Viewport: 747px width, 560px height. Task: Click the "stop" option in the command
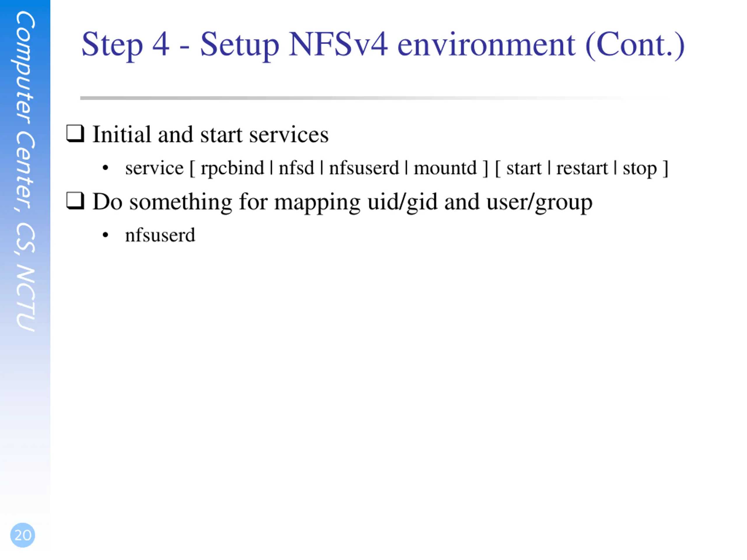640,168
